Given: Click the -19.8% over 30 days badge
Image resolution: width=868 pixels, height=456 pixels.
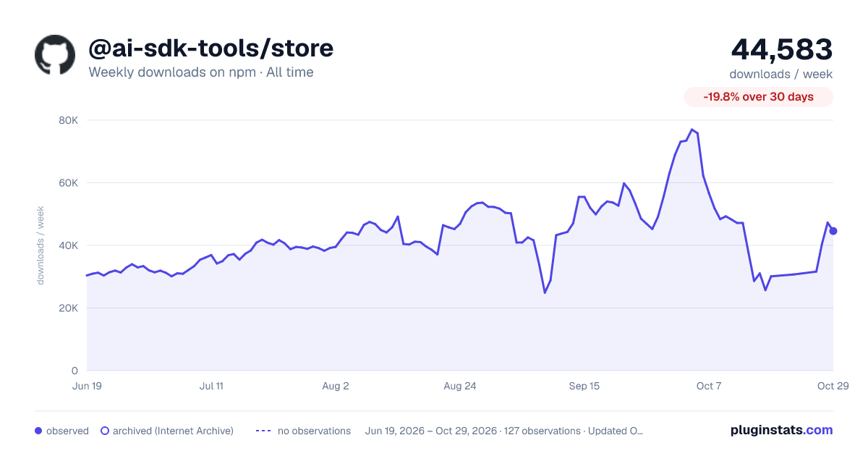Looking at the screenshot, I should [759, 97].
